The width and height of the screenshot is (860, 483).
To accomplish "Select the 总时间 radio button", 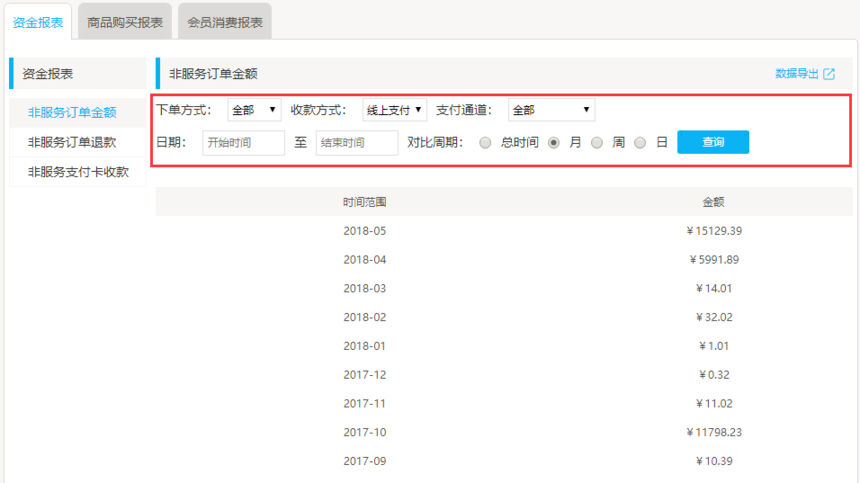I will [486, 143].
